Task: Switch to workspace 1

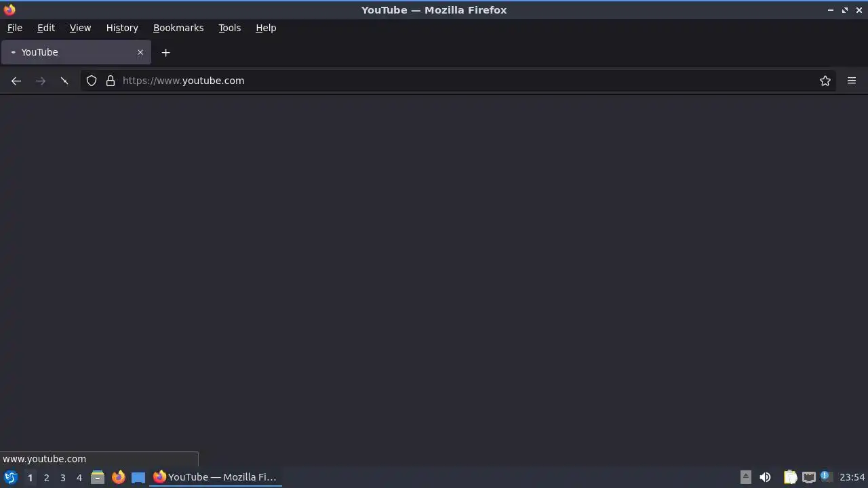Action: tap(30, 477)
